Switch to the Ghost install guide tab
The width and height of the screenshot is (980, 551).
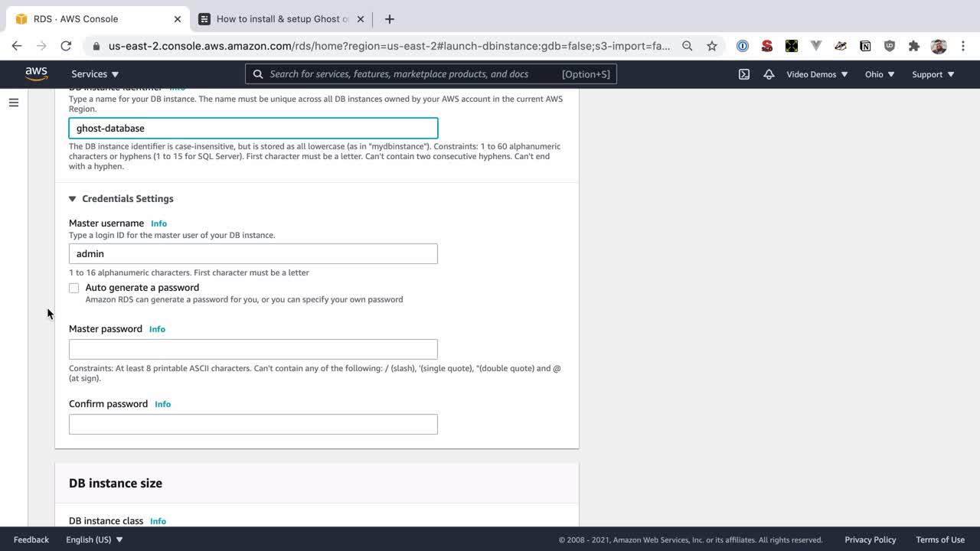(x=279, y=19)
